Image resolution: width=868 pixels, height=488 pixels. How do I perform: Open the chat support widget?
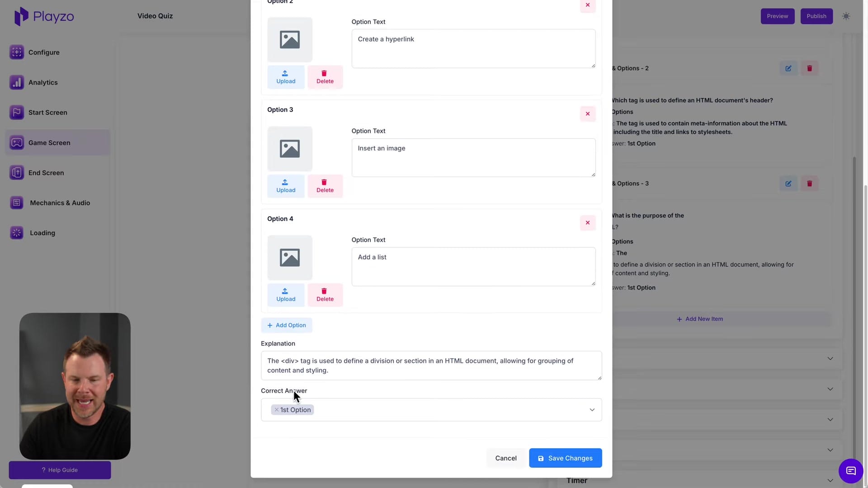click(x=851, y=471)
